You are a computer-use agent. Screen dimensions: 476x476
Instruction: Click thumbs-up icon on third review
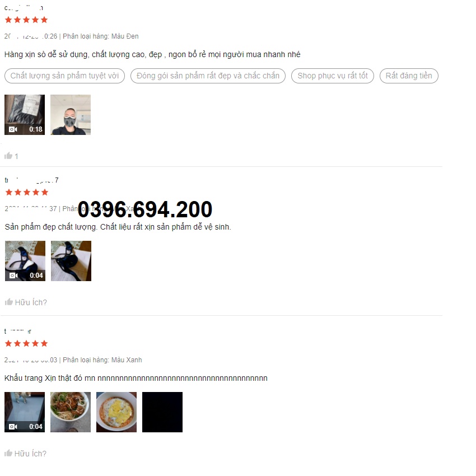(8, 453)
